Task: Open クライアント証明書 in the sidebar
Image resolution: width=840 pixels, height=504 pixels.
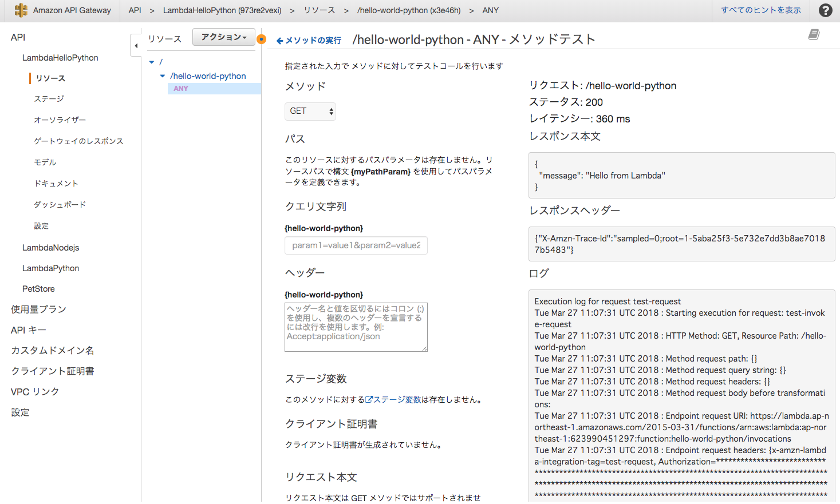Action: [52, 371]
